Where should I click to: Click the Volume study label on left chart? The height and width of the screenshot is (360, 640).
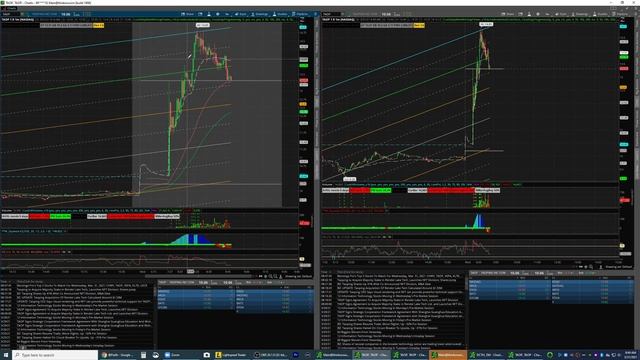click(7, 211)
